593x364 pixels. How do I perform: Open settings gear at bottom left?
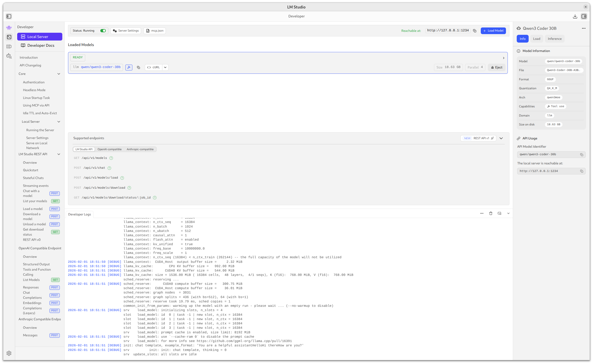click(9, 353)
